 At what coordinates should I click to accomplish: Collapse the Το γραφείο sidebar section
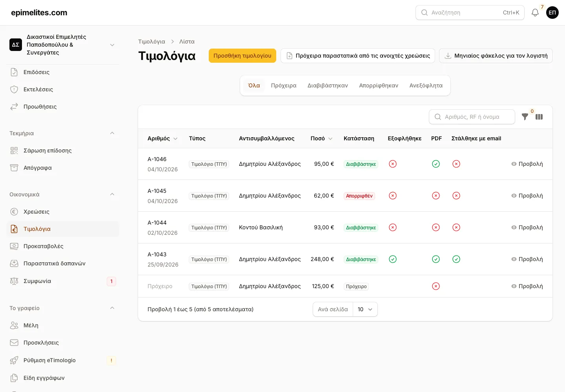(112, 308)
